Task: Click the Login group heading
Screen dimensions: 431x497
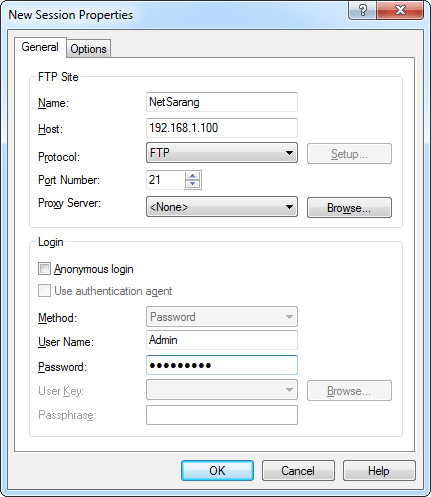Action: [51, 242]
